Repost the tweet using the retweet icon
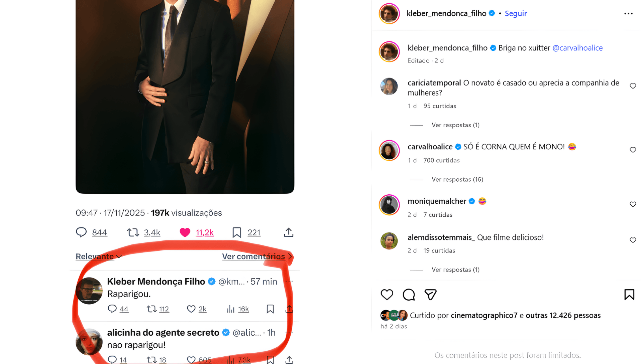 pyautogui.click(x=133, y=232)
